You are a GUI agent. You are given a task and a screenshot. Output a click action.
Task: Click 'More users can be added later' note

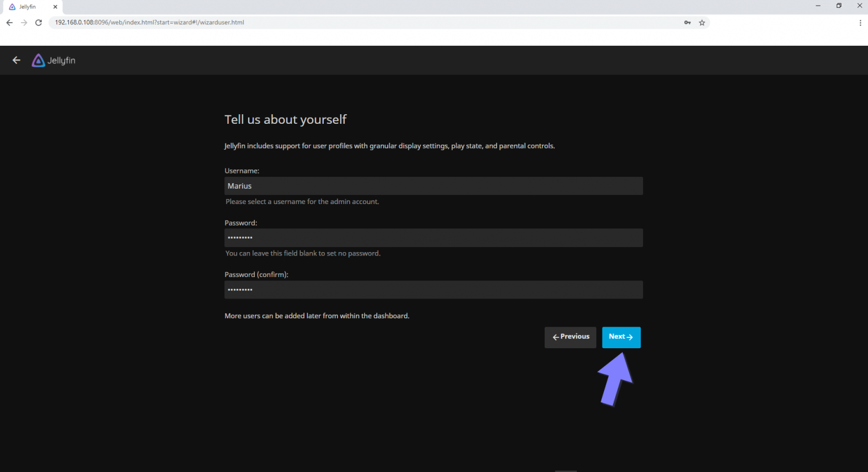(x=317, y=316)
